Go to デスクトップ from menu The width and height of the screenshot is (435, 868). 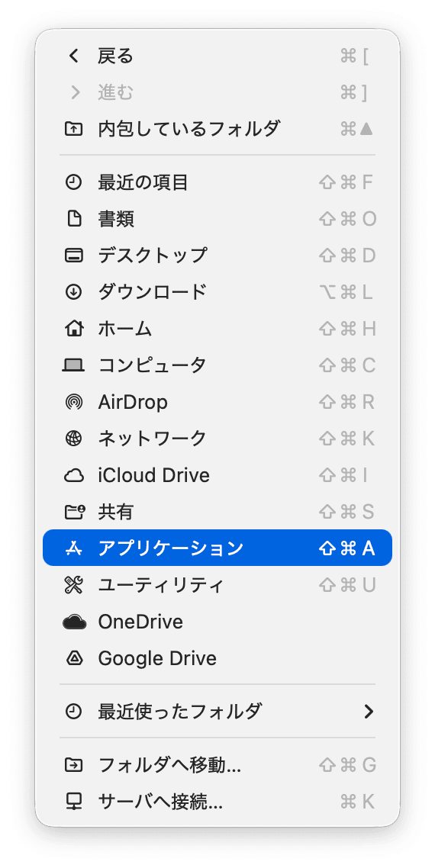(x=217, y=256)
